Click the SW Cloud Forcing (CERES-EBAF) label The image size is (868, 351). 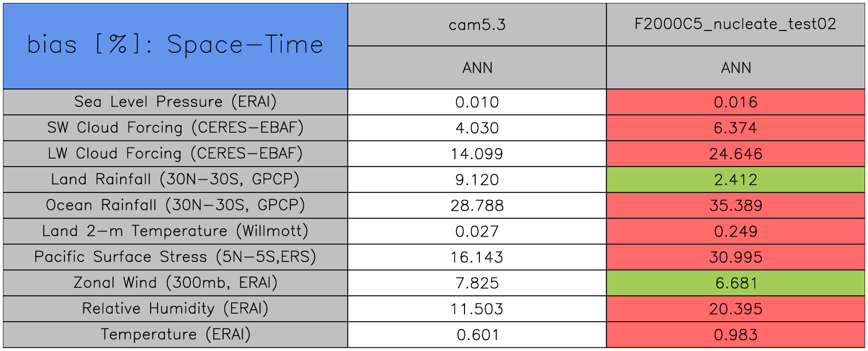click(x=175, y=128)
